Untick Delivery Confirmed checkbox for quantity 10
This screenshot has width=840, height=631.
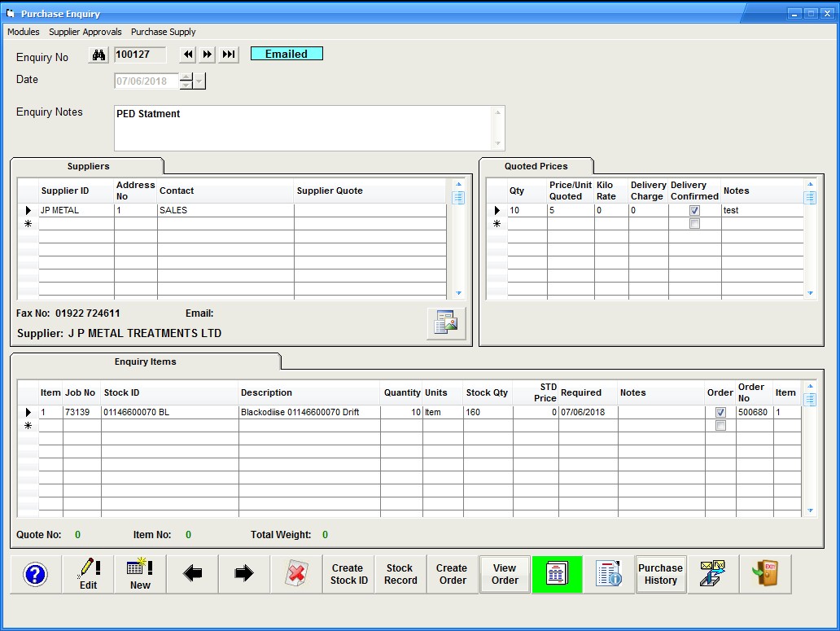point(694,210)
